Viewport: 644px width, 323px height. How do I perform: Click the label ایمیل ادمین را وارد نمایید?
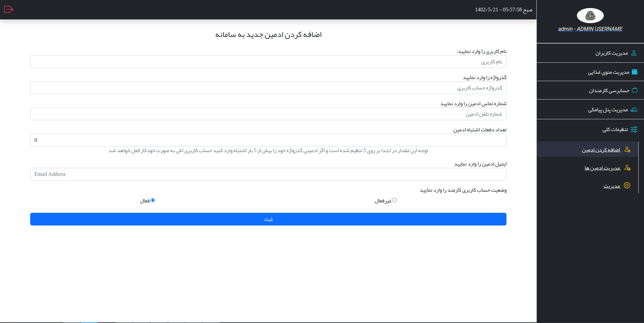click(x=480, y=164)
